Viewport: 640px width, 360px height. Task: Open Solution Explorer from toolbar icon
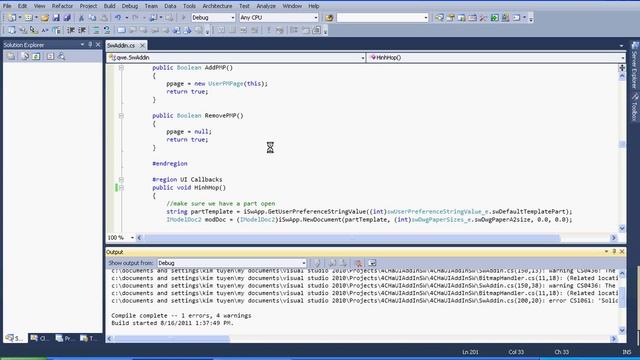[x=439, y=18]
